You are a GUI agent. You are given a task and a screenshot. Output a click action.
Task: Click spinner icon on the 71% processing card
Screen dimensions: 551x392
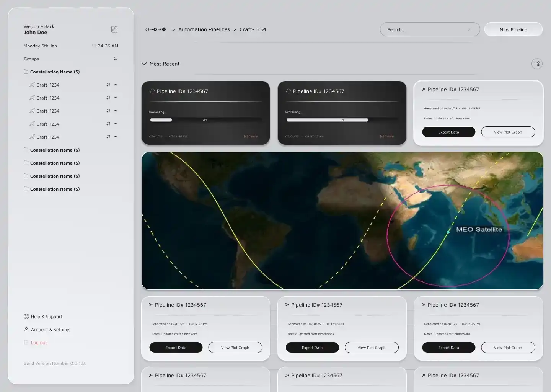(288, 91)
